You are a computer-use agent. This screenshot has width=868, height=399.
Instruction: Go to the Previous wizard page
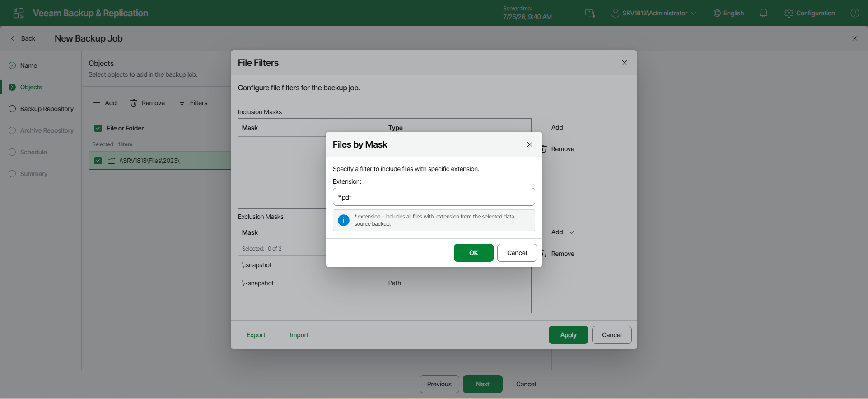439,384
